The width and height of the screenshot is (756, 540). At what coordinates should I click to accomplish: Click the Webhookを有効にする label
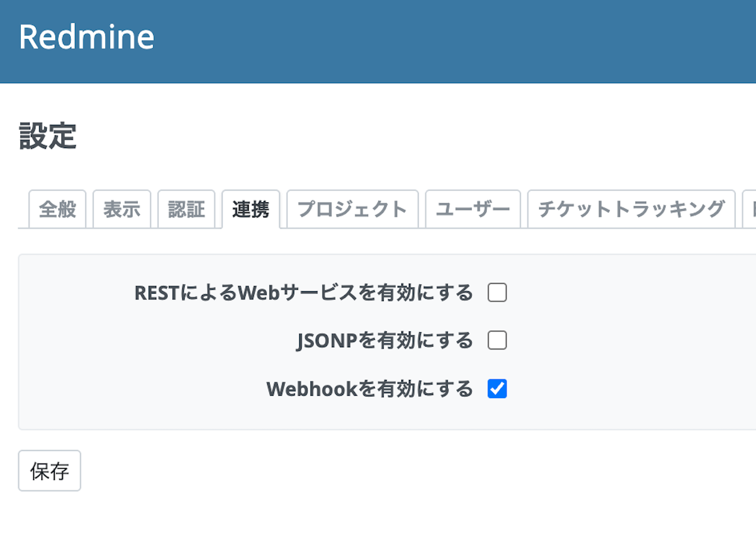coord(370,389)
